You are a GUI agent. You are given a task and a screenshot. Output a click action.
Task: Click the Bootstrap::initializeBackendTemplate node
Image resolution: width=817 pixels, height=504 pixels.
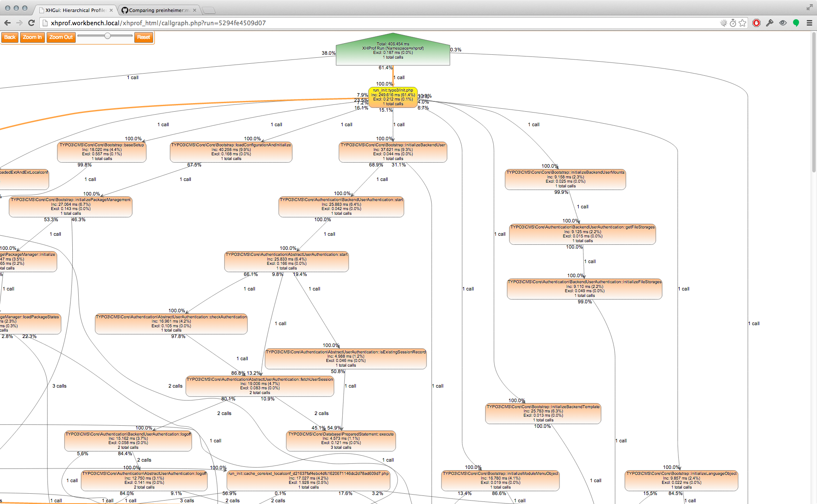pyautogui.click(x=543, y=414)
